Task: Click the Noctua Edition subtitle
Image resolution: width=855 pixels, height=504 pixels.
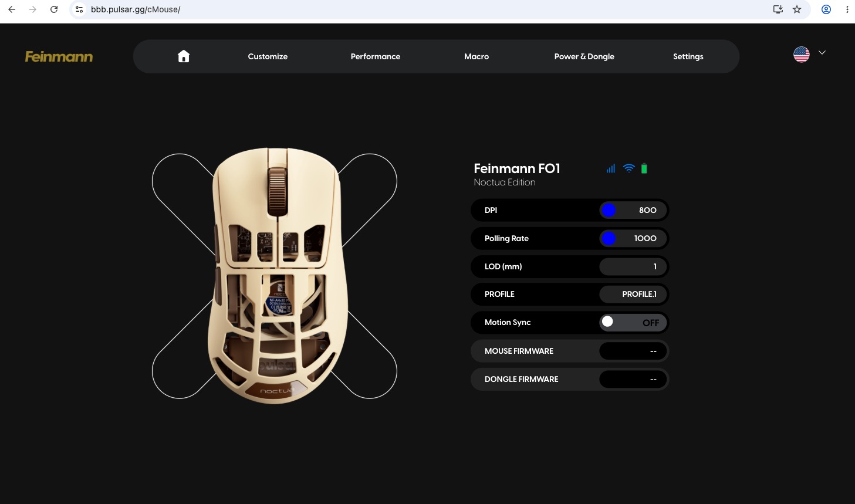Action: (x=505, y=182)
